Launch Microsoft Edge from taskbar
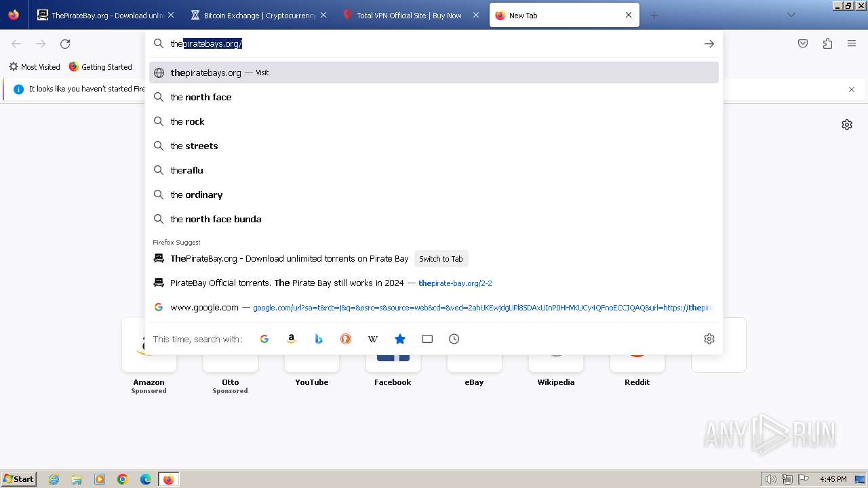 pyautogui.click(x=146, y=479)
